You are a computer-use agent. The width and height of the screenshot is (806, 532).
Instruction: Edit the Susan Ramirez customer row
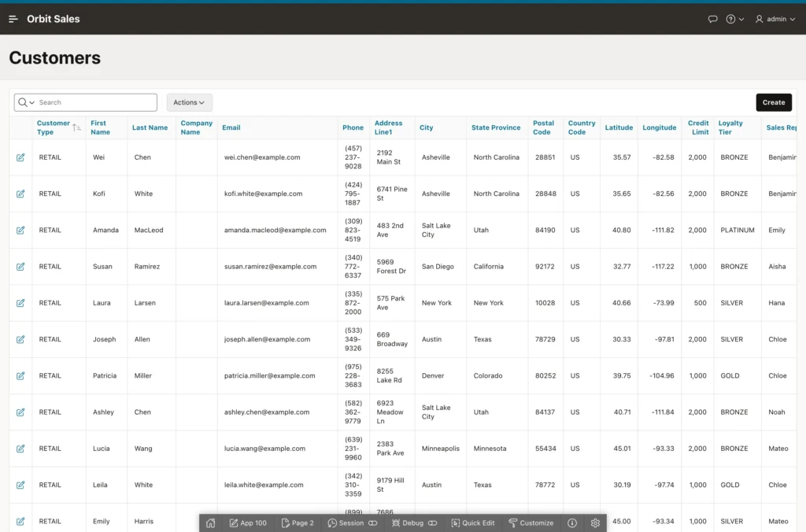pos(20,267)
